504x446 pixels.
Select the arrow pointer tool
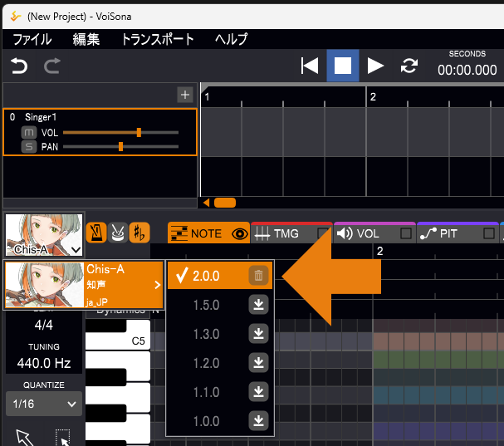tap(25, 438)
